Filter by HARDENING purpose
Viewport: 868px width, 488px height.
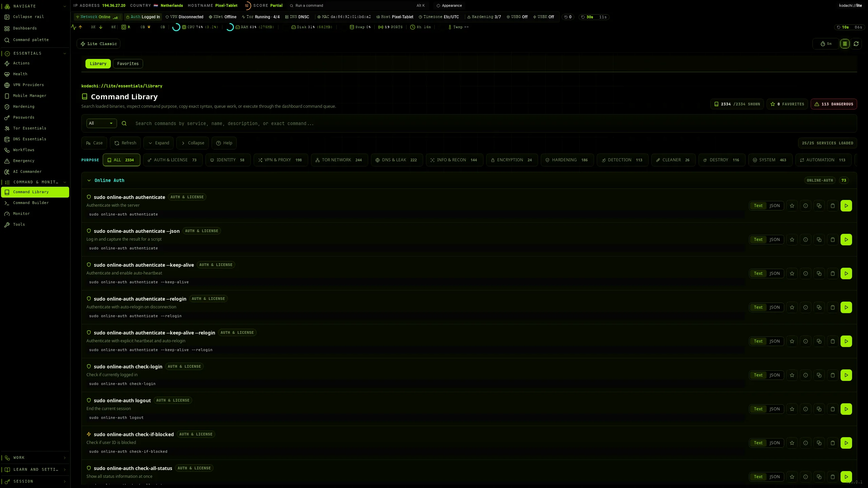pyautogui.click(x=567, y=160)
